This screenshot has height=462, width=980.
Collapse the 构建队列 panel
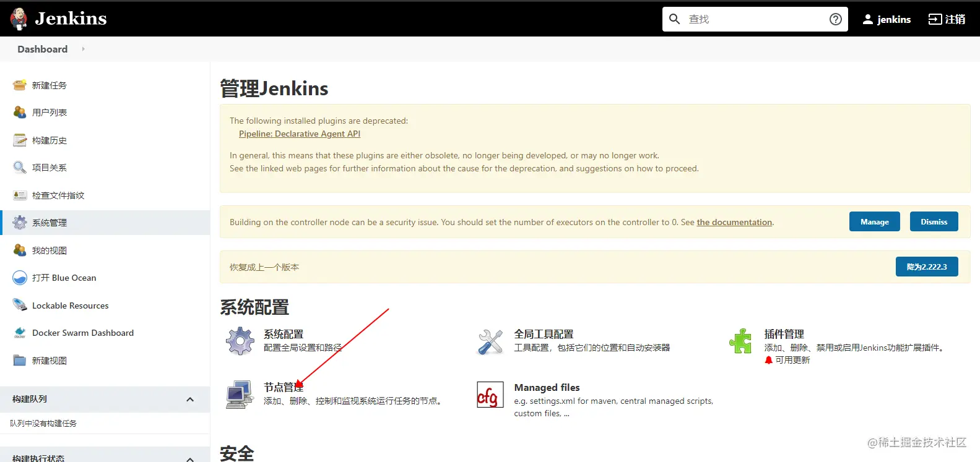(190, 400)
